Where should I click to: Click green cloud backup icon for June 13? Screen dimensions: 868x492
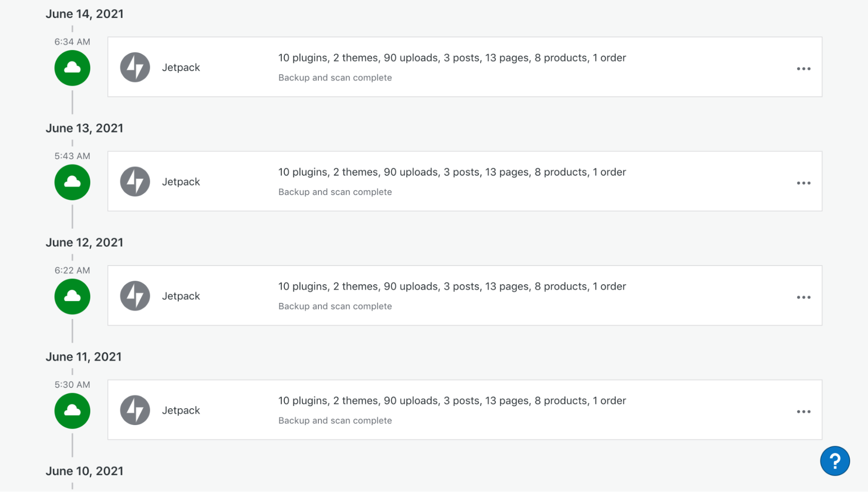72,182
